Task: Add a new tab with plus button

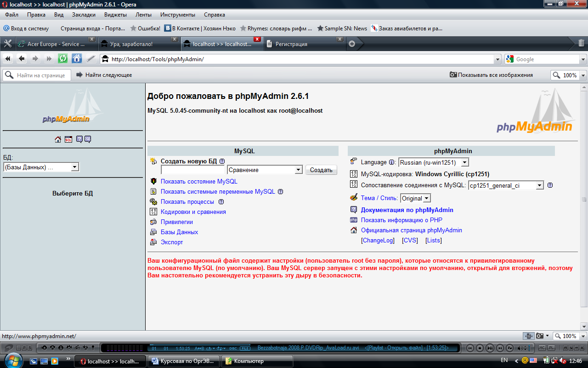Action: tap(352, 44)
